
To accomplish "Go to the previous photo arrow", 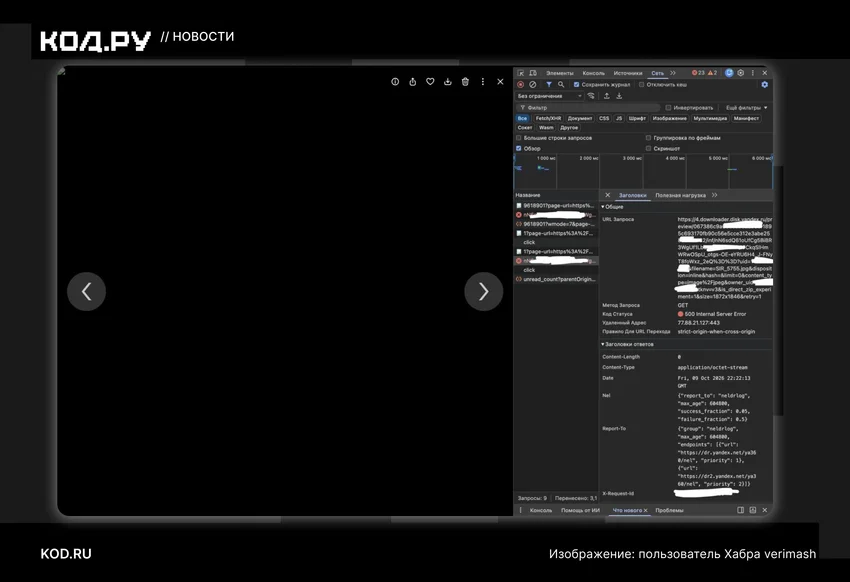I will pos(86,292).
